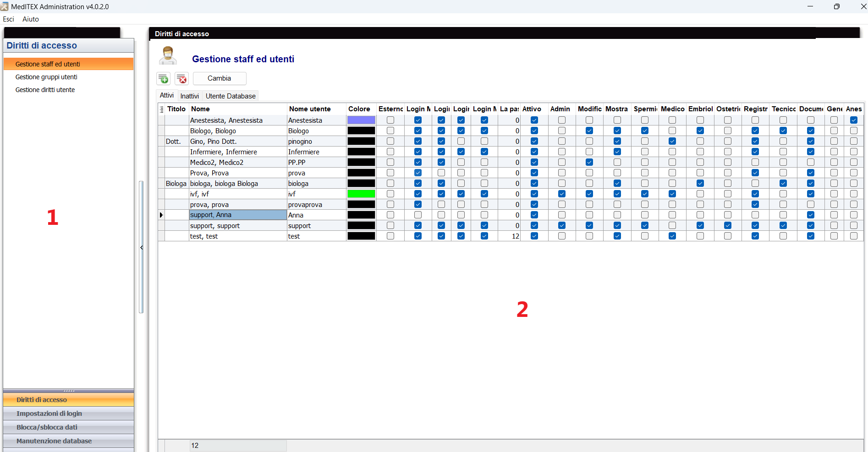The height and width of the screenshot is (452, 868).
Task: Click the purple color swatch for Anestesista
Action: [x=361, y=120]
